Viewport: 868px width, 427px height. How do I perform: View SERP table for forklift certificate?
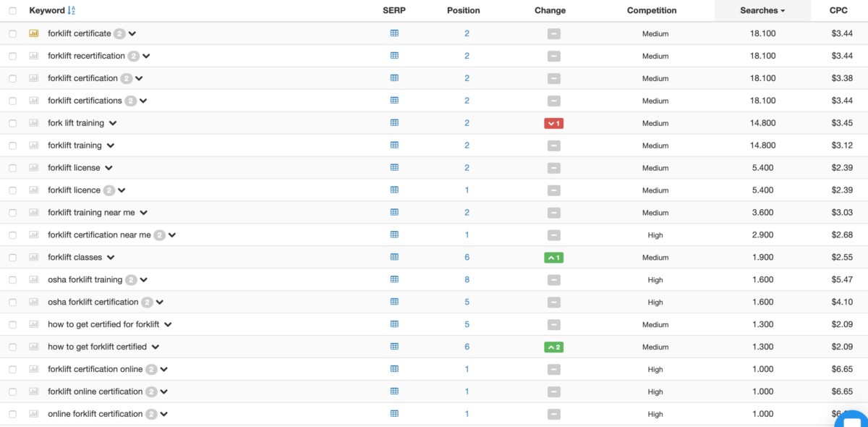pos(394,33)
